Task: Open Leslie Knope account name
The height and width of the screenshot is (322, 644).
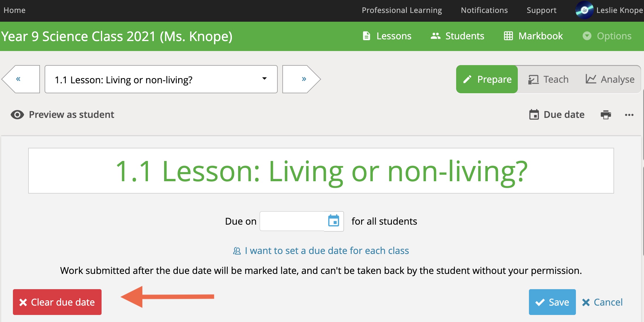Action: click(x=620, y=10)
